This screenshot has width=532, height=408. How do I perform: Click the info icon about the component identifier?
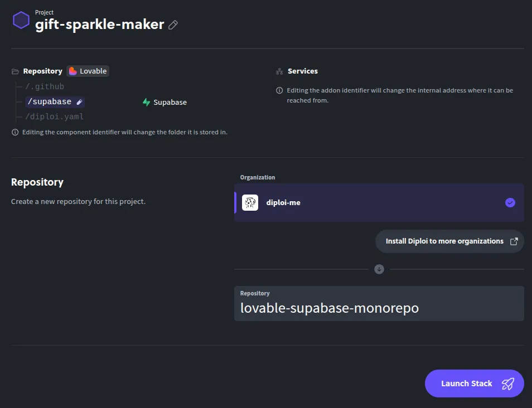click(14, 132)
